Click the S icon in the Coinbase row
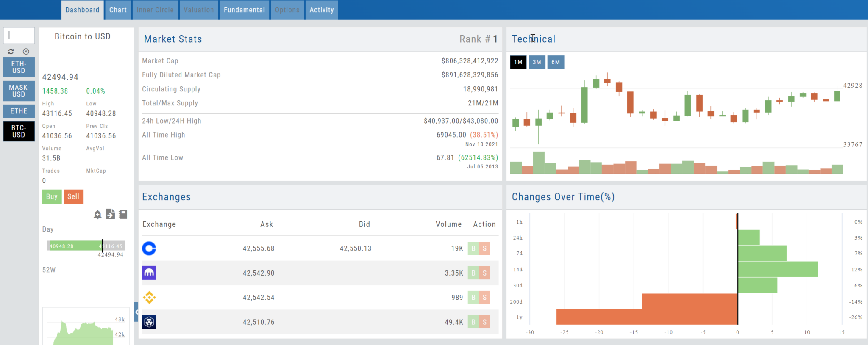This screenshot has width=868, height=345. [x=485, y=248]
